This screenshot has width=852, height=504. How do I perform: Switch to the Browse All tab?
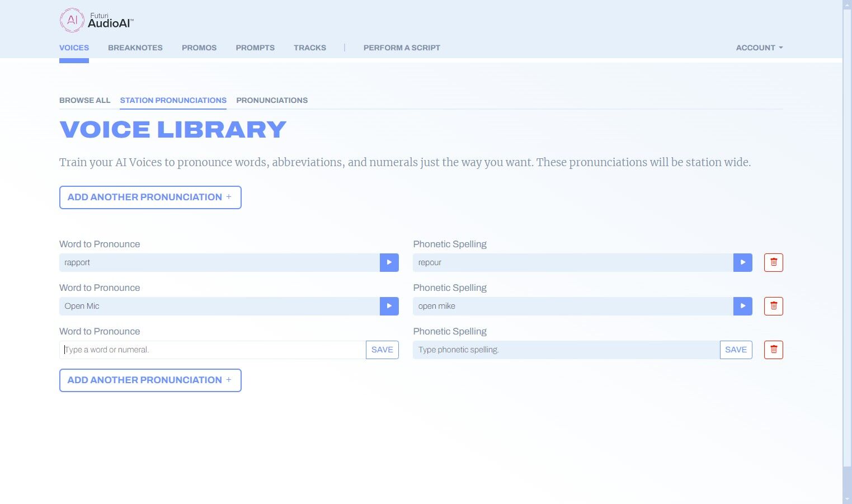[84, 100]
